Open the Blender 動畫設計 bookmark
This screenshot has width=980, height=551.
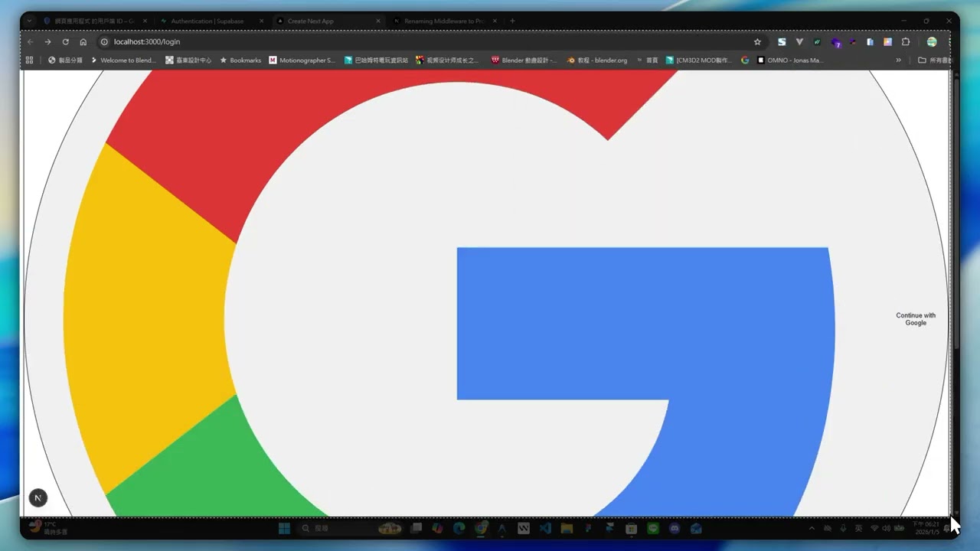(524, 60)
